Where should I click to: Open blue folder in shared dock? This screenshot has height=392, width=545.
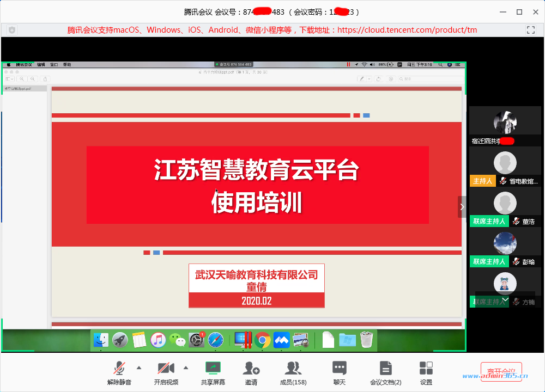pyautogui.click(x=347, y=340)
